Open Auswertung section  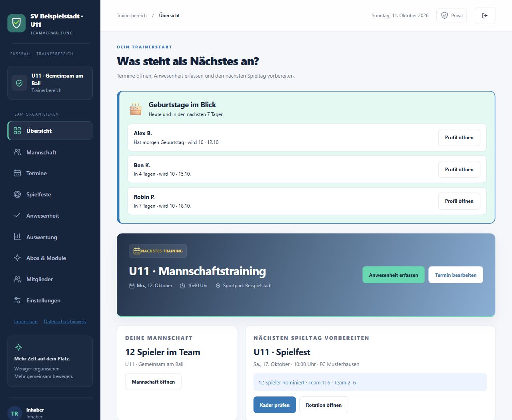coord(50,237)
